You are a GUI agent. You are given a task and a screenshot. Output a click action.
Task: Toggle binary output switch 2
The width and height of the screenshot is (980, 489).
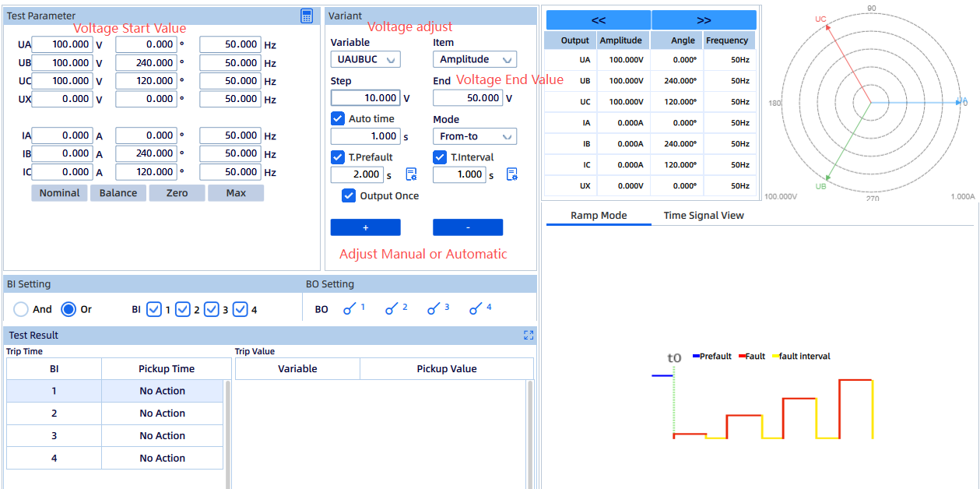(x=393, y=309)
